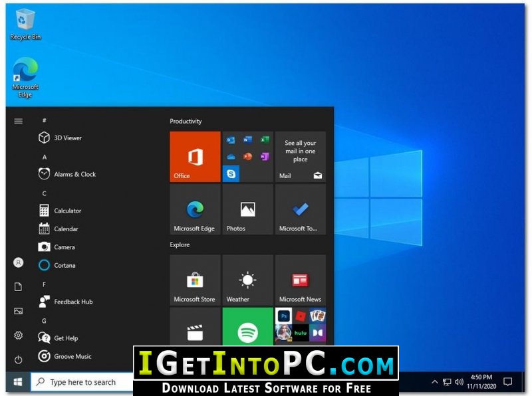Open the Action Center notifications icon
This screenshot has width=532, height=396.
(x=507, y=382)
